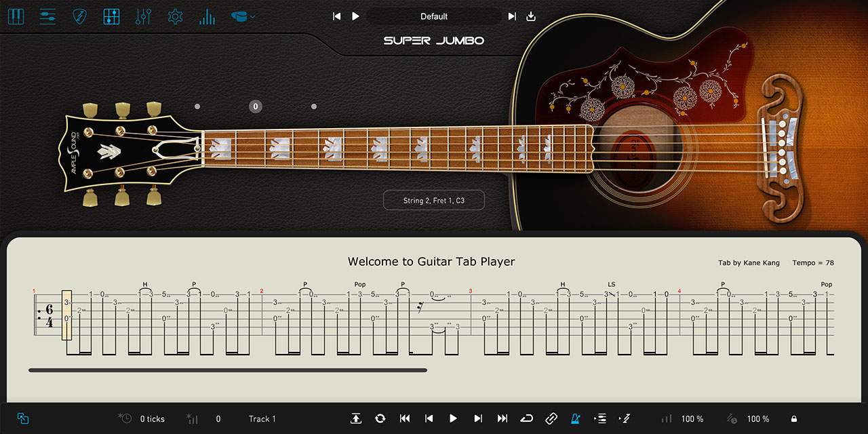Click the velocity bars icon
Viewport: 868px width, 434px height.
[x=192, y=419]
